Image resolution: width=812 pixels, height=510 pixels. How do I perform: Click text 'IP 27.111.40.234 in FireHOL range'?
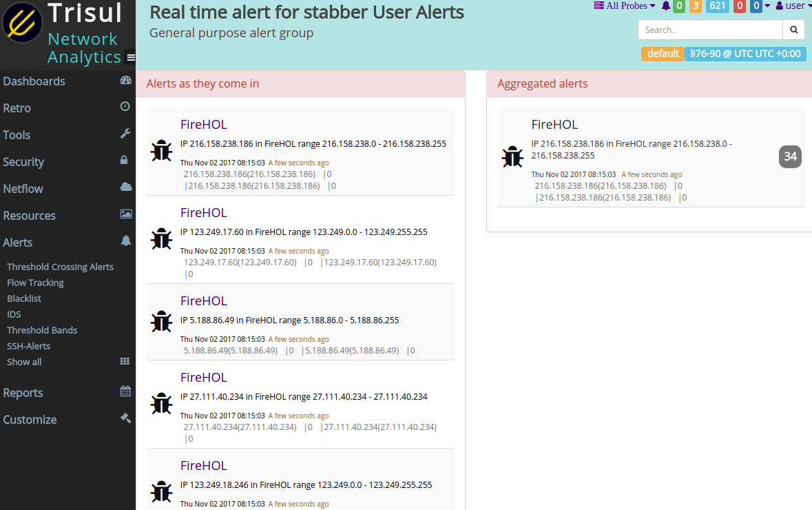point(245,397)
